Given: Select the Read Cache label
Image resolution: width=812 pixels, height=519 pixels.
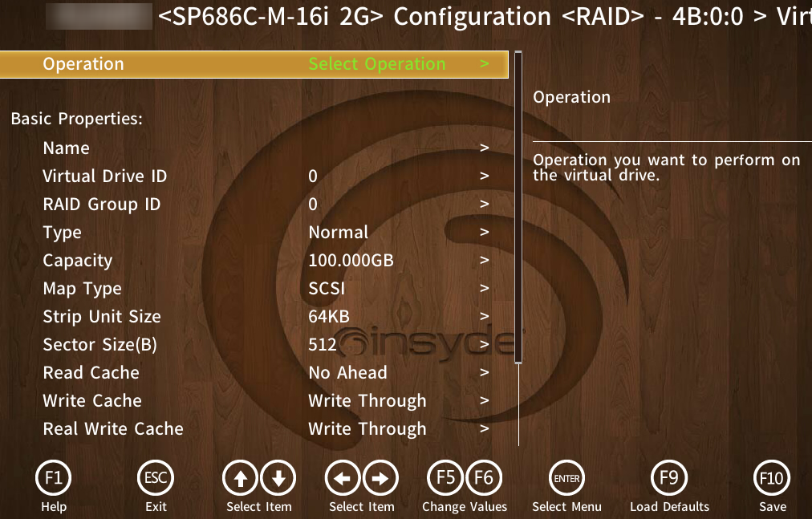Looking at the screenshot, I should [x=91, y=372].
